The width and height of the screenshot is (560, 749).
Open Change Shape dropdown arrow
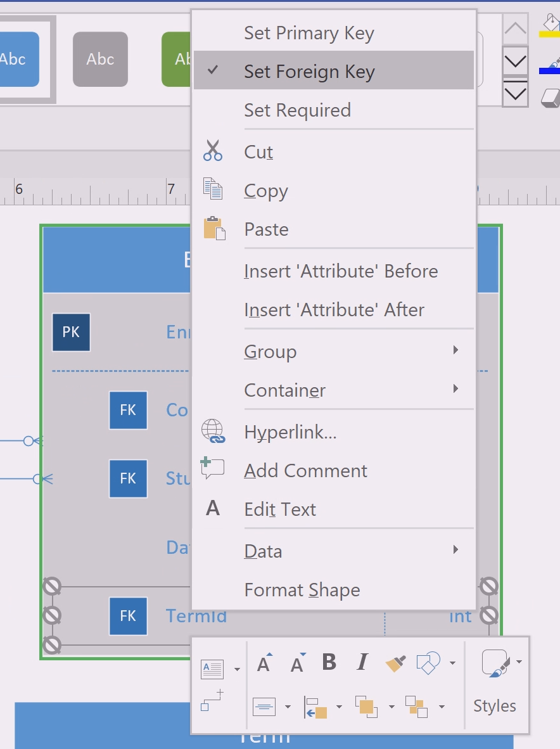tap(452, 663)
